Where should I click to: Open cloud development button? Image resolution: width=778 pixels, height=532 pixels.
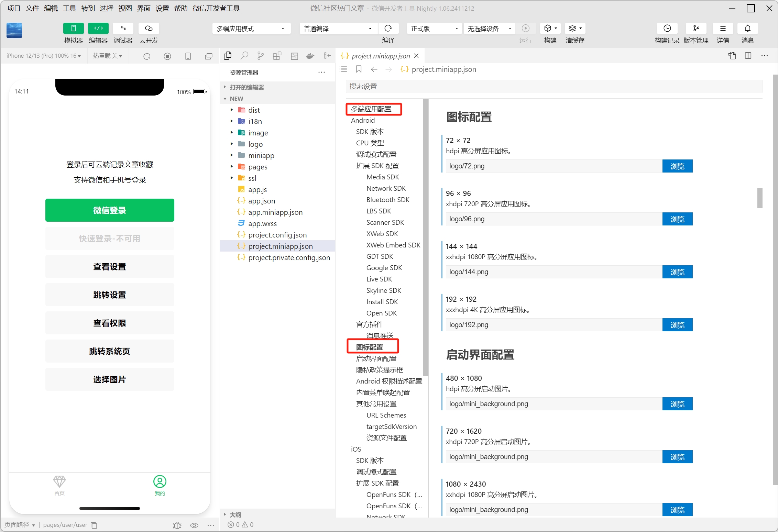point(149,29)
